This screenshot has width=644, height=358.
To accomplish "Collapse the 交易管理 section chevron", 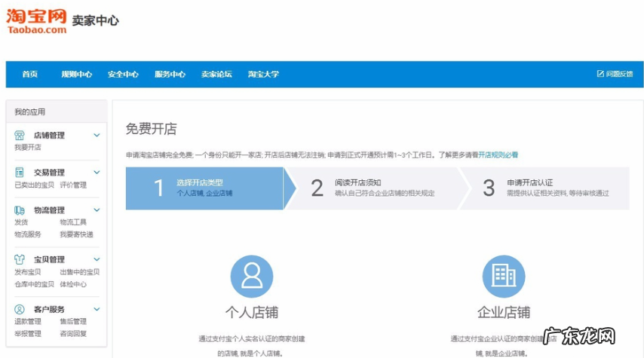I will click(x=97, y=173).
